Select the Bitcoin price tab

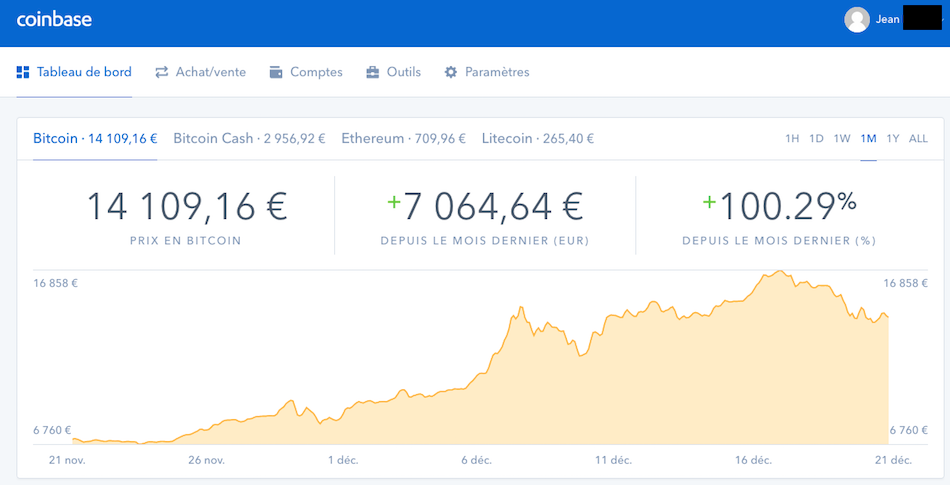click(95, 139)
